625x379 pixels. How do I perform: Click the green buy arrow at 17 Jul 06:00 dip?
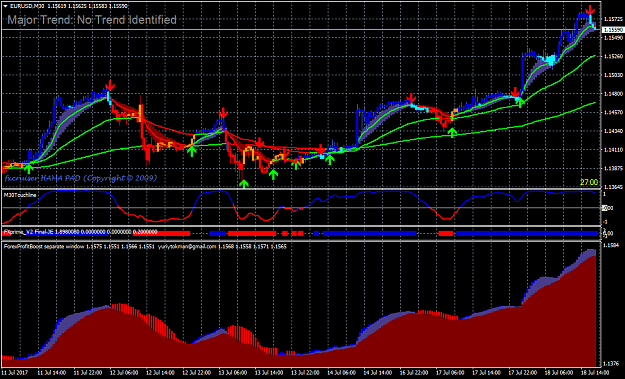pos(452,132)
